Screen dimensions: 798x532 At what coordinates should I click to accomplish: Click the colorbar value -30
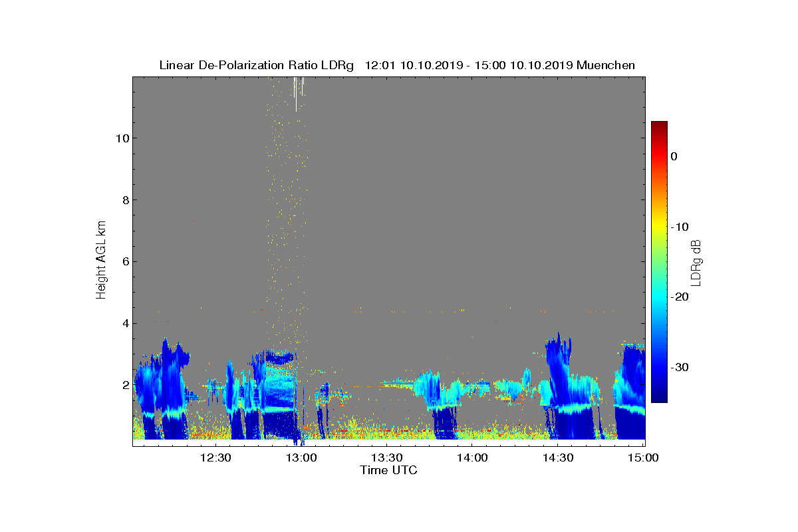pyautogui.click(x=680, y=367)
